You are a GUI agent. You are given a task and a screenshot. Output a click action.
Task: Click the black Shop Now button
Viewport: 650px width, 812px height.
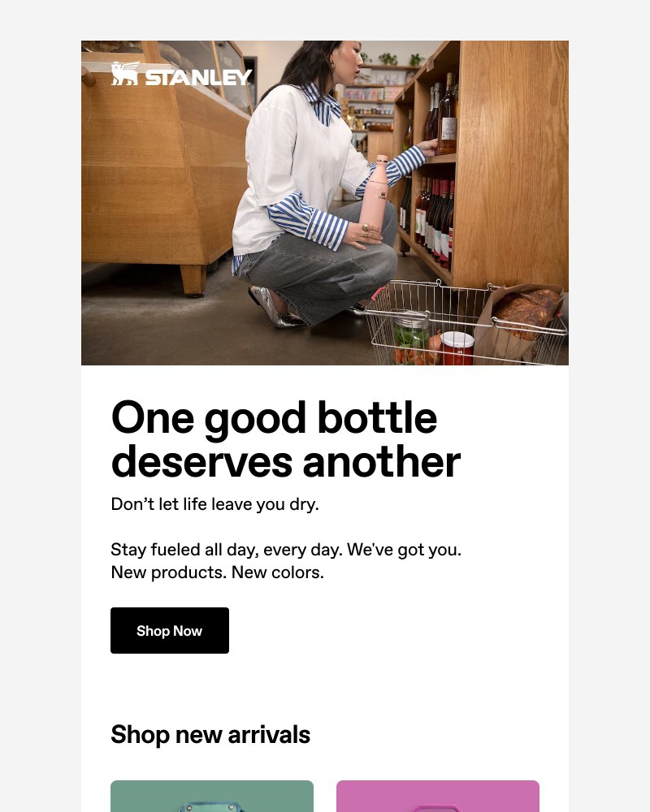(170, 630)
